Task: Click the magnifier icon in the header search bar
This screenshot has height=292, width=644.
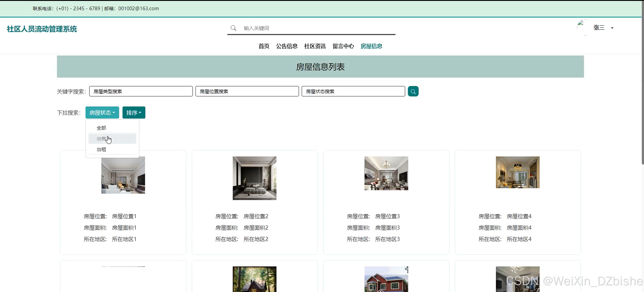Action: pyautogui.click(x=233, y=28)
